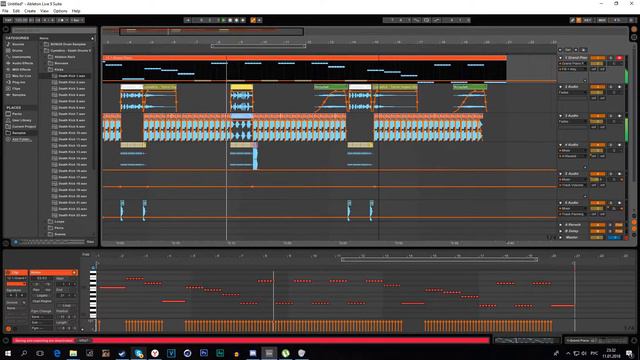The width and height of the screenshot is (640, 360).
Task: Click the Set locator button
Action: click(568, 50)
